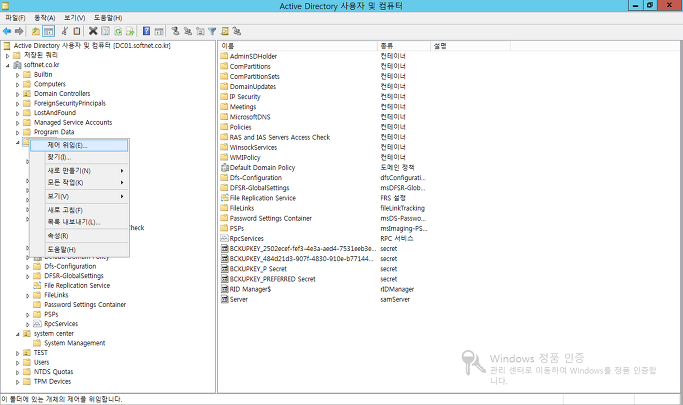The height and width of the screenshot is (405, 683).
Task: Open the 동작(A) menu
Action: (x=45, y=18)
